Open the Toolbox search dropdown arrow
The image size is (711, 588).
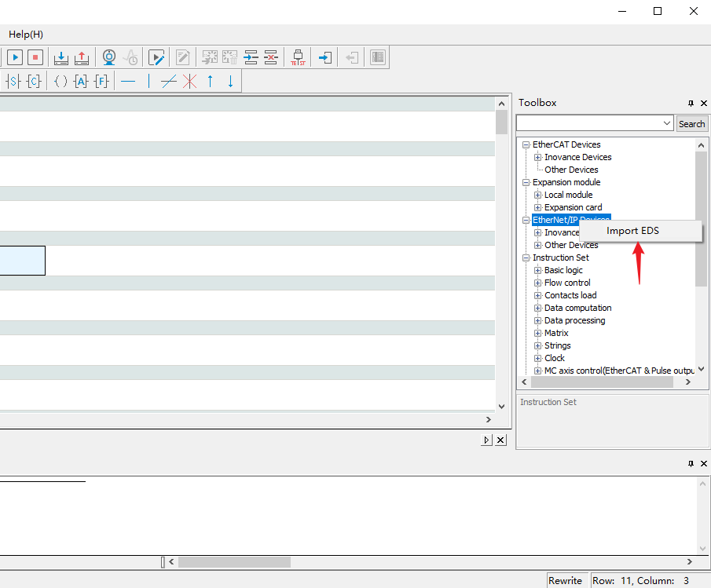coord(667,123)
